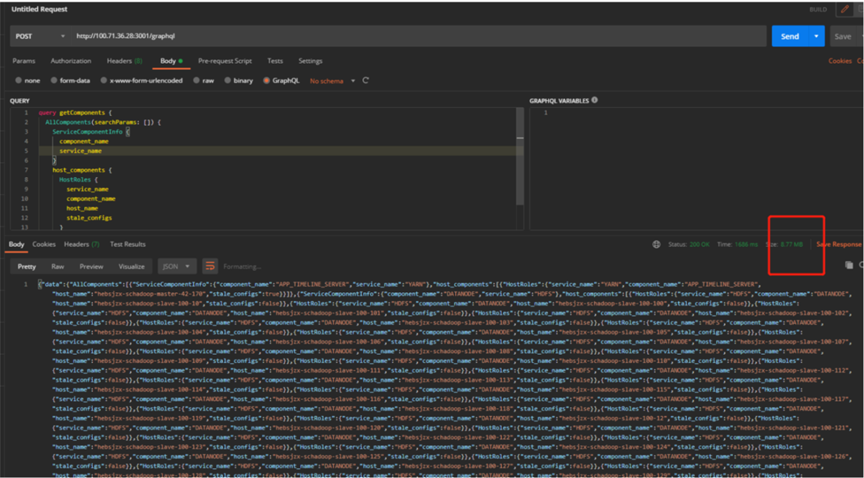Screen dimensions: 864x478
Task: Click the BUILD mode label
Action: (x=818, y=9)
